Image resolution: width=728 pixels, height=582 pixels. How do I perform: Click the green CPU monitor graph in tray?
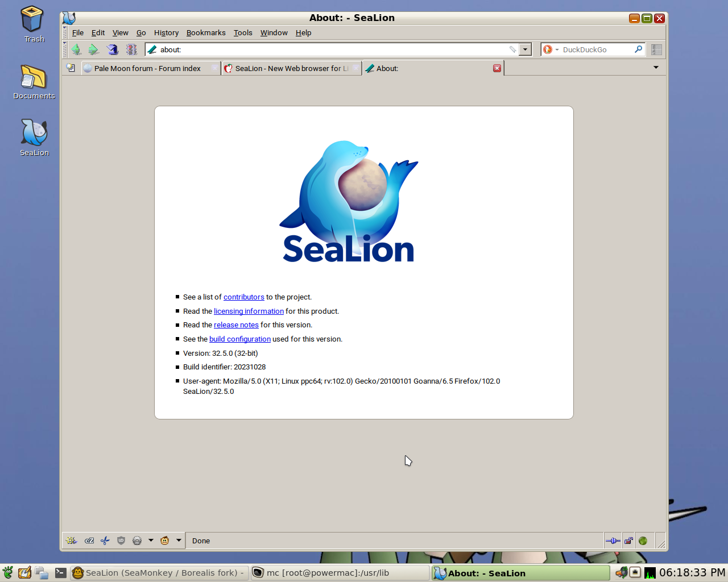pos(650,573)
